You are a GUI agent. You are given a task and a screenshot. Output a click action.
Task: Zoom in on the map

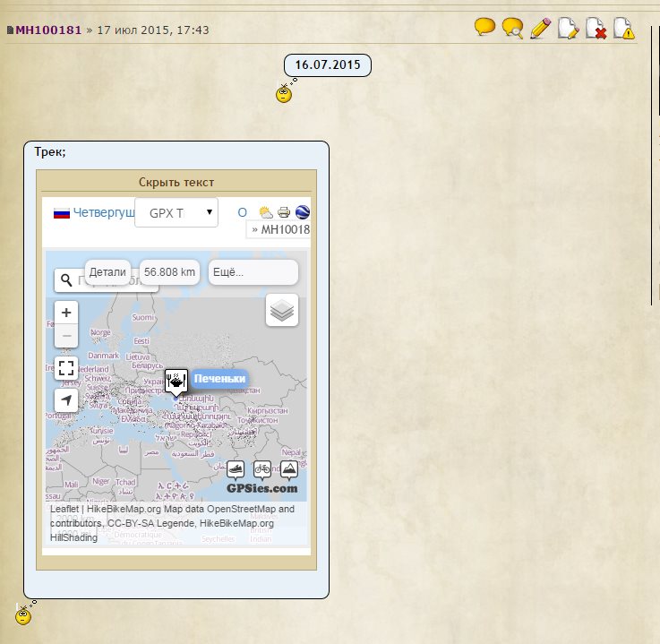(x=66, y=313)
